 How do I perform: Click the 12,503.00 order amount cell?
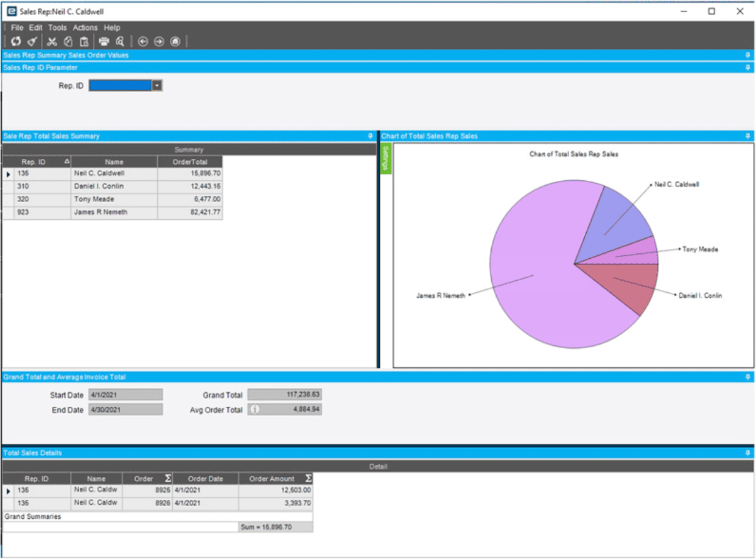(276, 490)
